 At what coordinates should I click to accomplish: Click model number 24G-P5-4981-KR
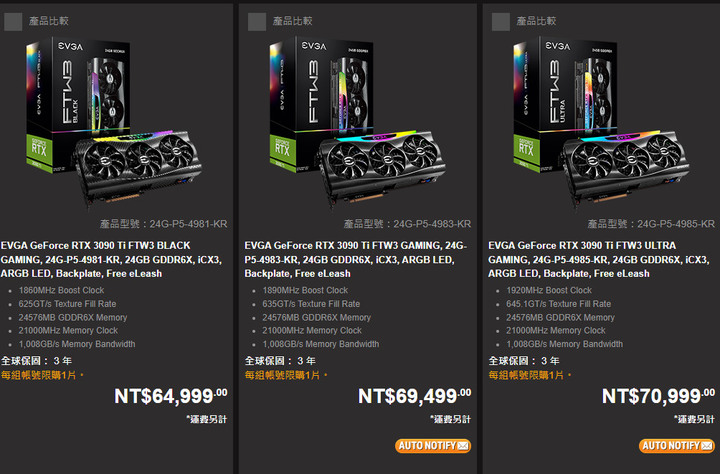point(188,224)
